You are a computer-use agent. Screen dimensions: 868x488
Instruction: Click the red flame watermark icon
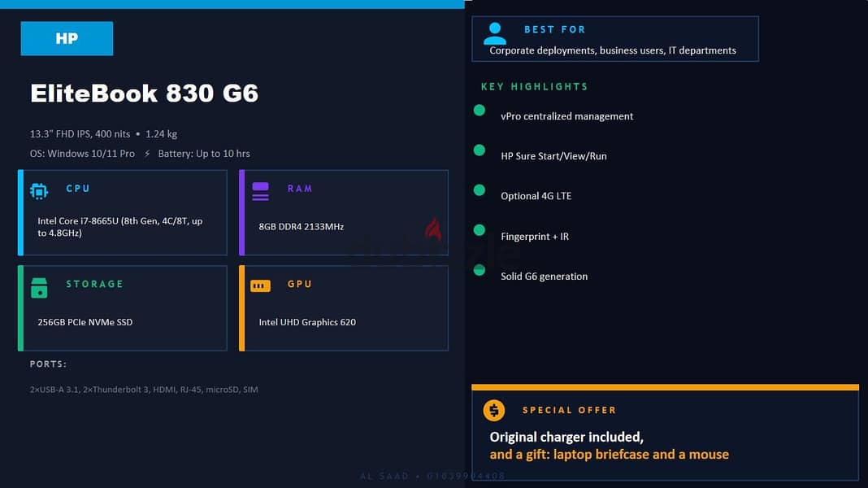pyautogui.click(x=433, y=229)
